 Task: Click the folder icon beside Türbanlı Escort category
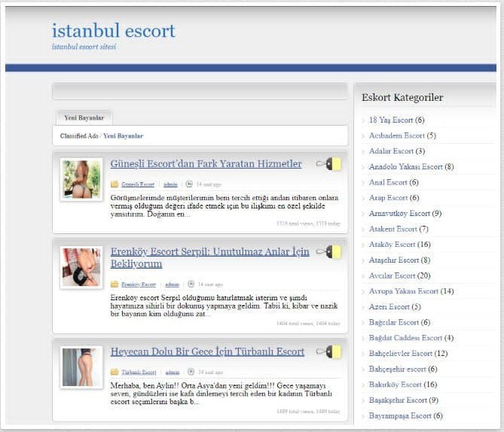coord(115,372)
